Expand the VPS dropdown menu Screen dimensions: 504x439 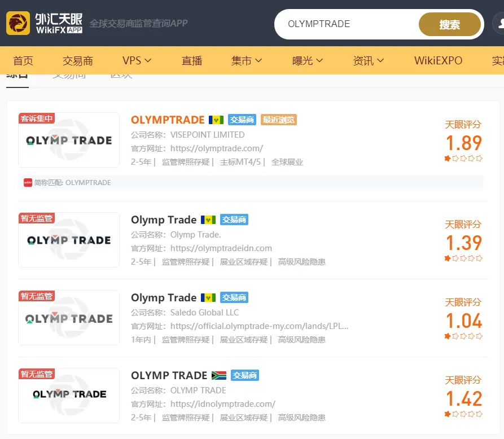[x=137, y=60]
